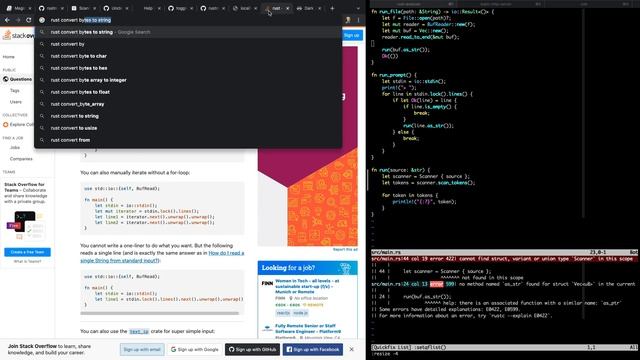Open the browser three-dot menu
The image size is (640, 360).
coord(358,20)
